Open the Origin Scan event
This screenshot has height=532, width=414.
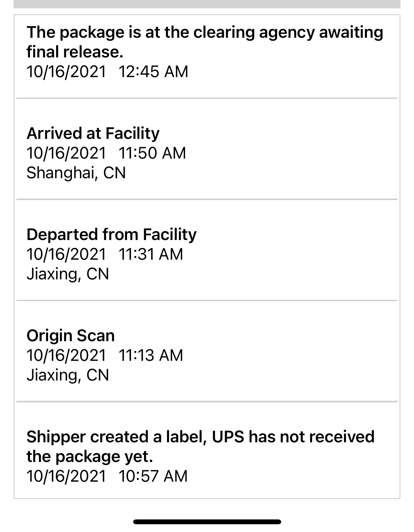[x=70, y=336]
